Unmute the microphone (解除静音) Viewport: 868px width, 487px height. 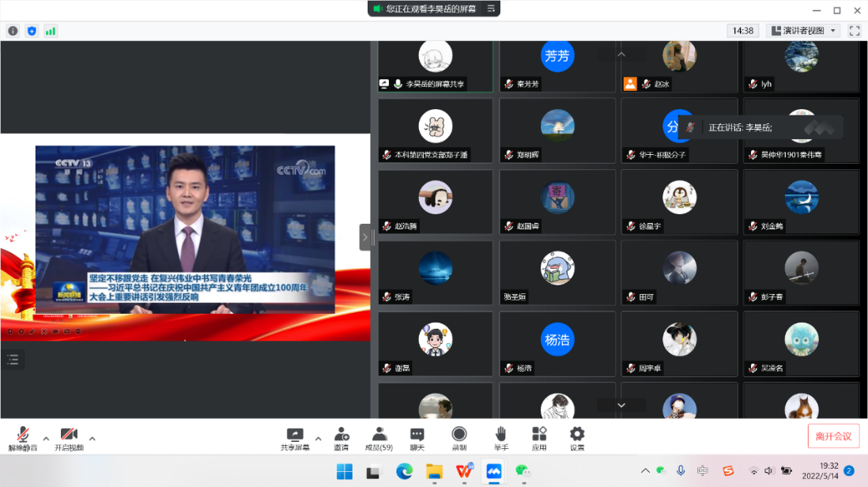(x=23, y=439)
